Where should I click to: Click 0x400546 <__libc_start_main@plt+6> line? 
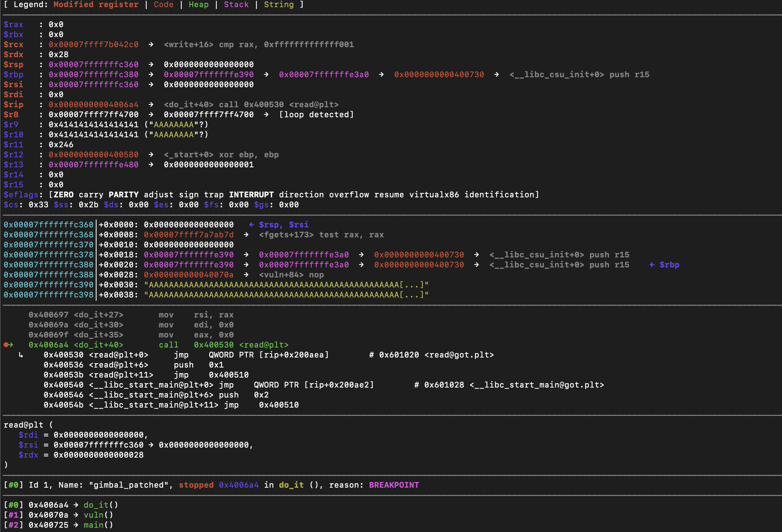[x=156, y=395]
